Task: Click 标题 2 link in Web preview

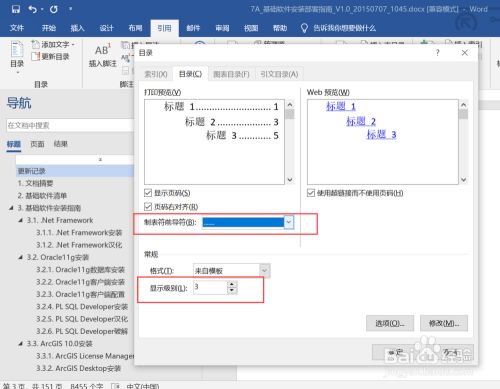Action: pos(361,121)
